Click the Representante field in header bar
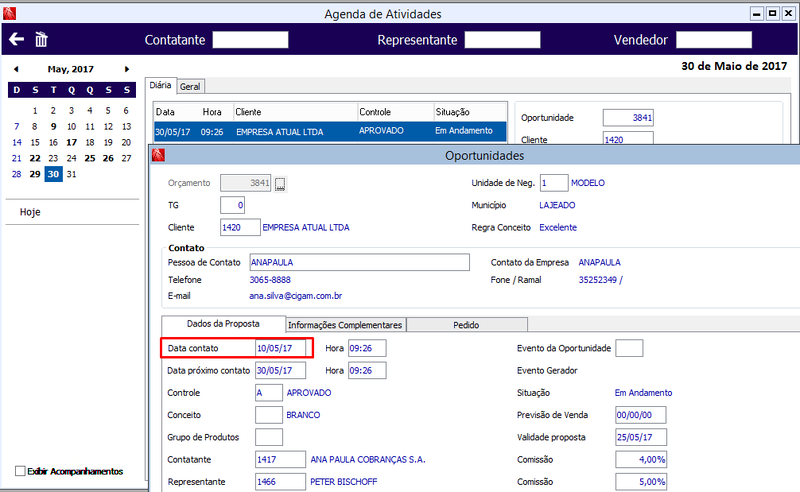 502,39
